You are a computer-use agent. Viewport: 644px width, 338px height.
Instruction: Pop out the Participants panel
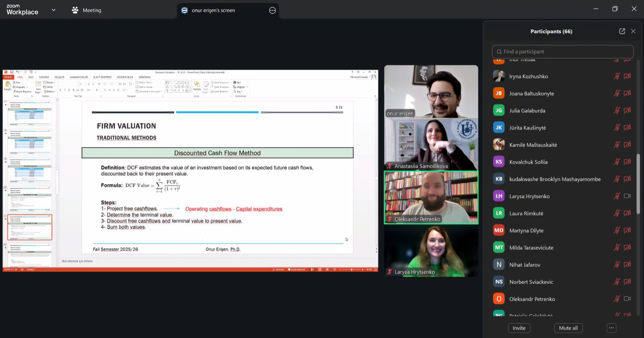pyautogui.click(x=622, y=31)
